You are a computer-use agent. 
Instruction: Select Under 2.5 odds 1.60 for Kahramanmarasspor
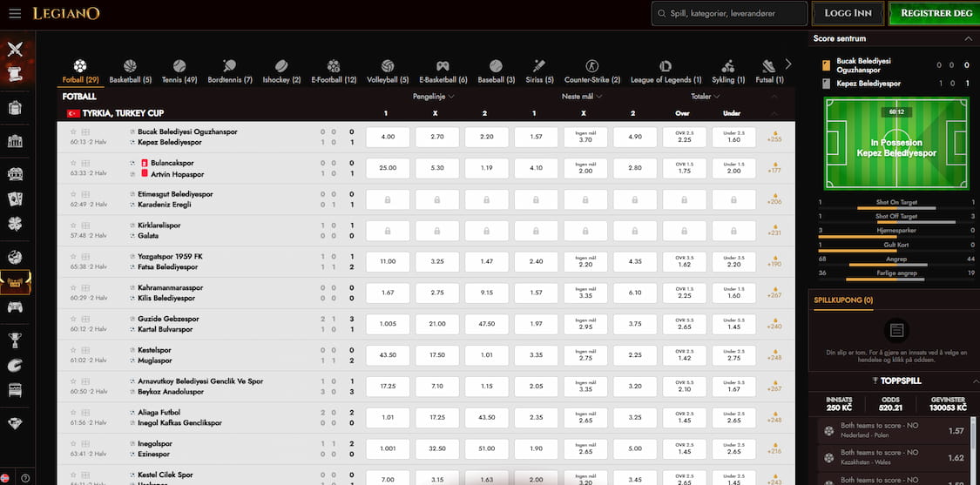[733, 293]
